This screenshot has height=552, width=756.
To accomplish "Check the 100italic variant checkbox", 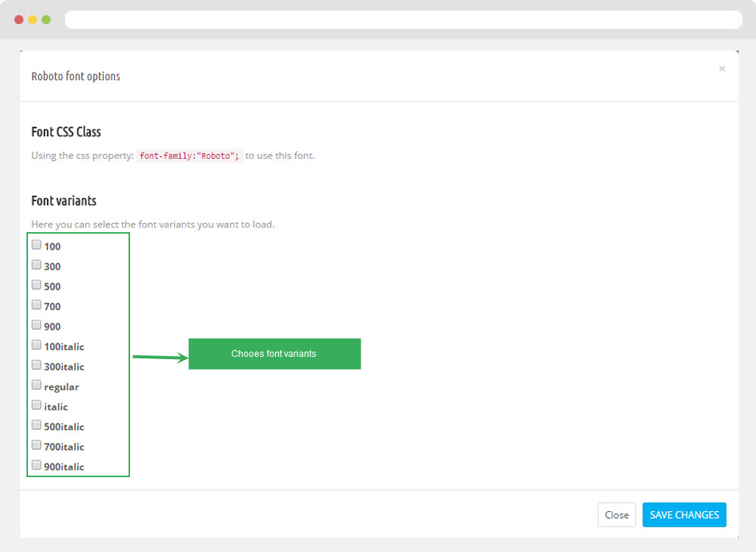I will point(36,345).
